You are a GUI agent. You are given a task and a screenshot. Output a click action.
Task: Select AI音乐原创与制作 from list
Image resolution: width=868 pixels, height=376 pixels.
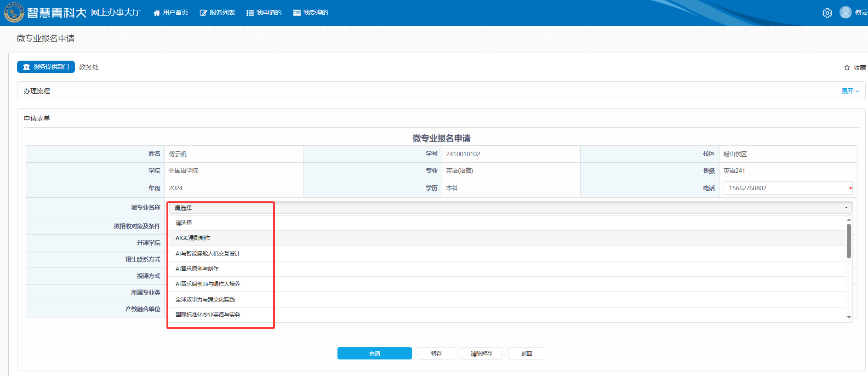coord(197,269)
